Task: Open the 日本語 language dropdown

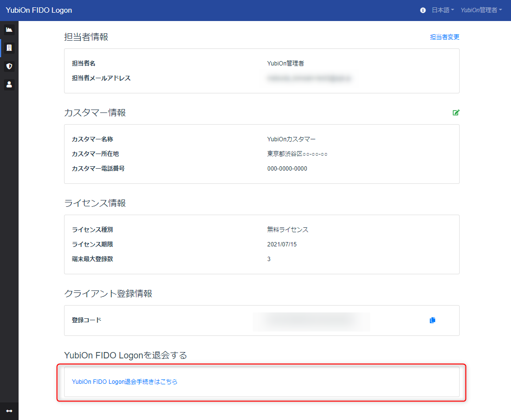Action: click(443, 10)
